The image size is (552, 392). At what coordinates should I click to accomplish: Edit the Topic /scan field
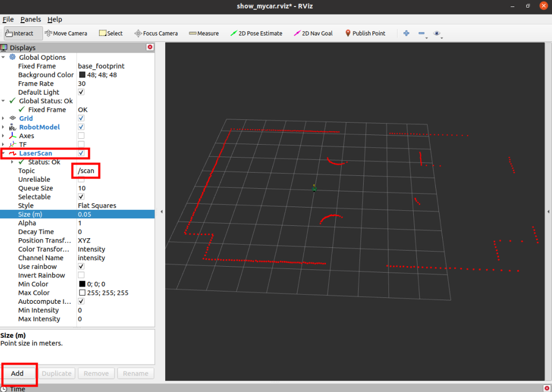coord(116,170)
